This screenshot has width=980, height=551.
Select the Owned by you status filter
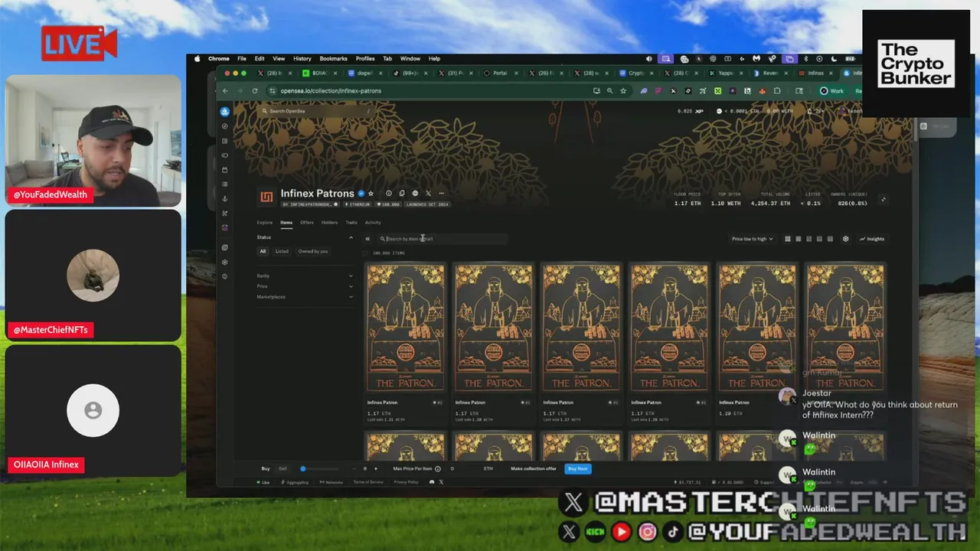(x=313, y=251)
